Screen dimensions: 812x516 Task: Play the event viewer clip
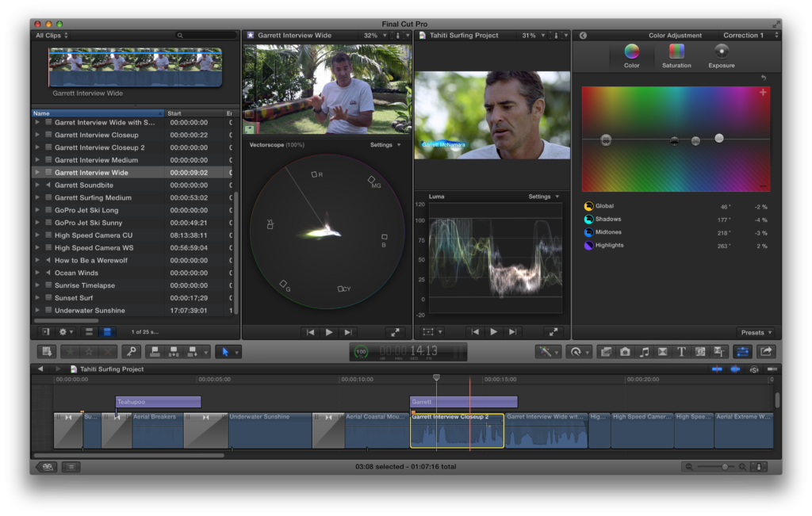point(329,332)
